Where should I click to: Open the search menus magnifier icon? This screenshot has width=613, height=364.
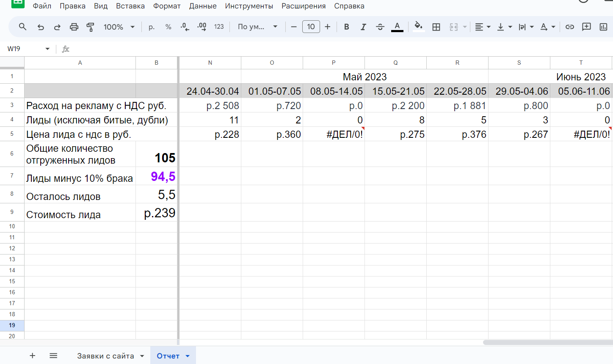coord(23,27)
